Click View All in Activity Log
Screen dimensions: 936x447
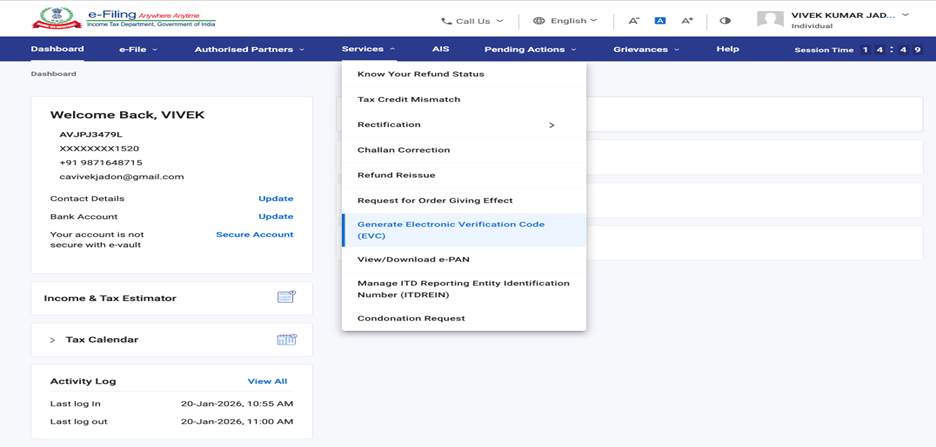click(x=267, y=381)
